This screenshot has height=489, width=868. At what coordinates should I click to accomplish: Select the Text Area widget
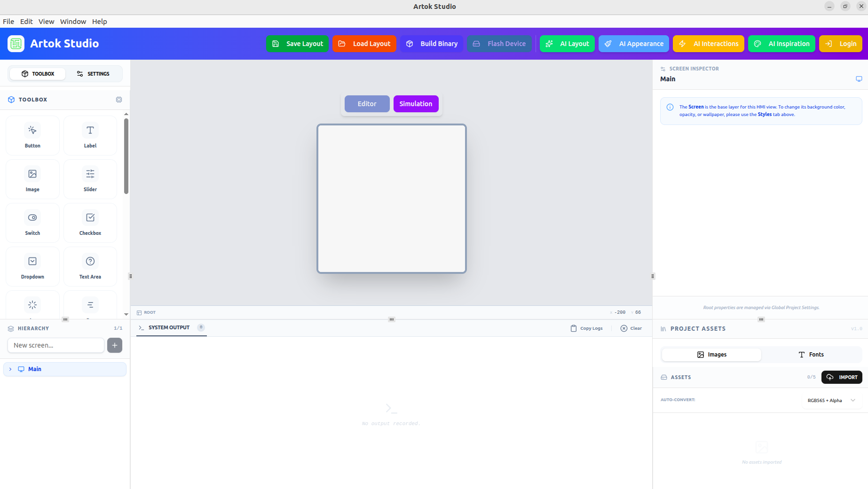90,266
